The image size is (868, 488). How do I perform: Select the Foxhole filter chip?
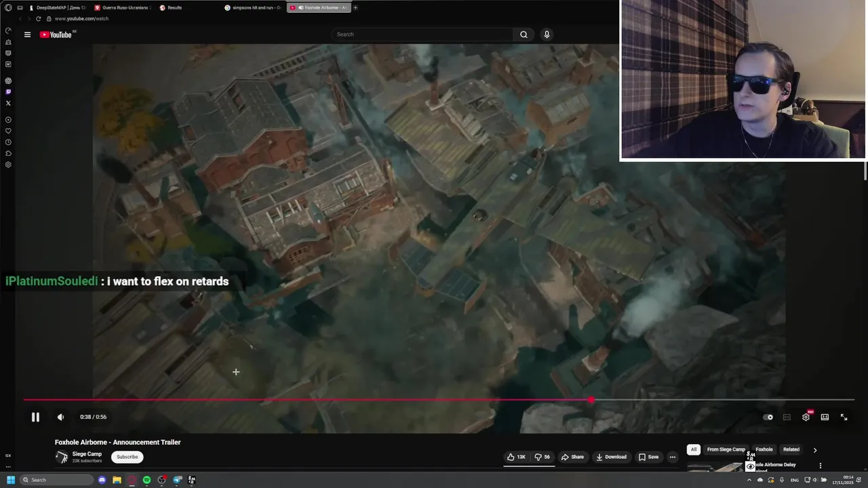coord(764,449)
